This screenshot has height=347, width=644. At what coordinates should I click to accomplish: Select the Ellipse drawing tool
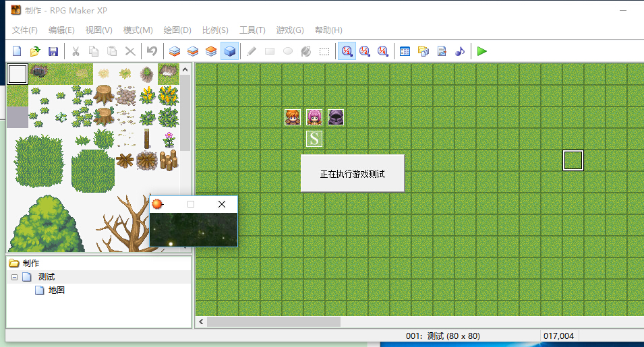coord(288,51)
